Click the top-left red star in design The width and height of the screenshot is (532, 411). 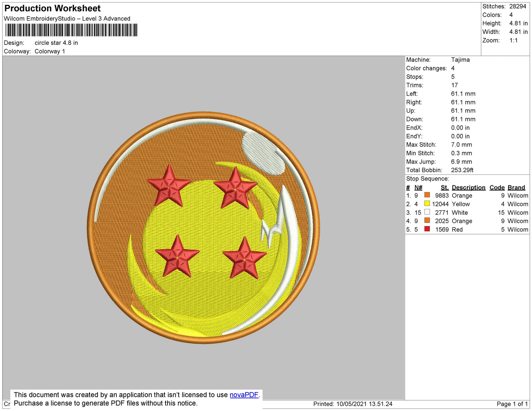(x=169, y=185)
